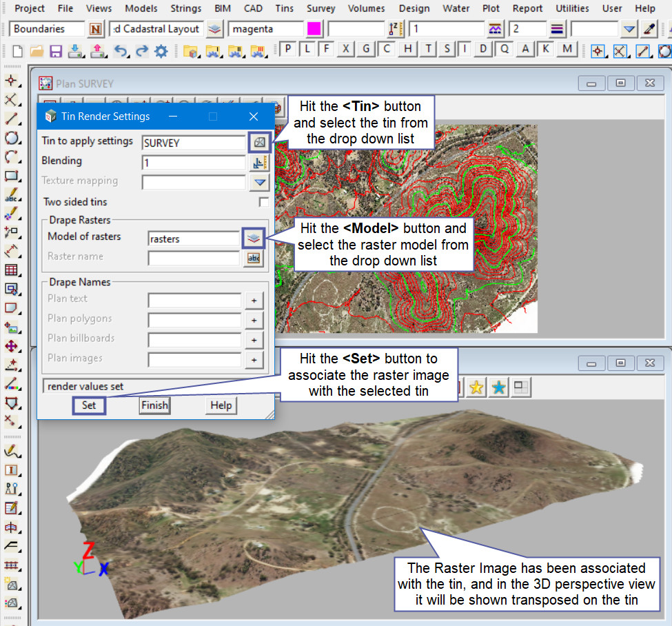Click the settings gear icon in toolbar
Image resolution: width=672 pixels, height=626 pixels.
pyautogui.click(x=161, y=51)
